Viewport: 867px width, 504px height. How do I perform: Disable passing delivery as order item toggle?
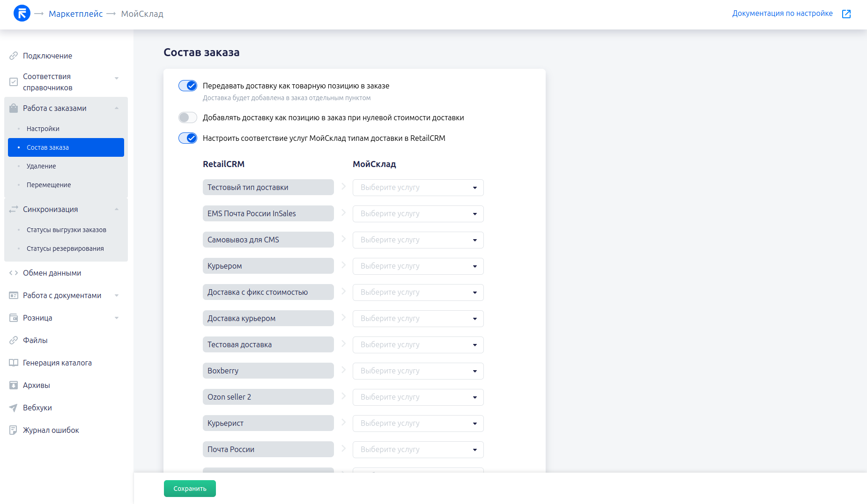[188, 86]
